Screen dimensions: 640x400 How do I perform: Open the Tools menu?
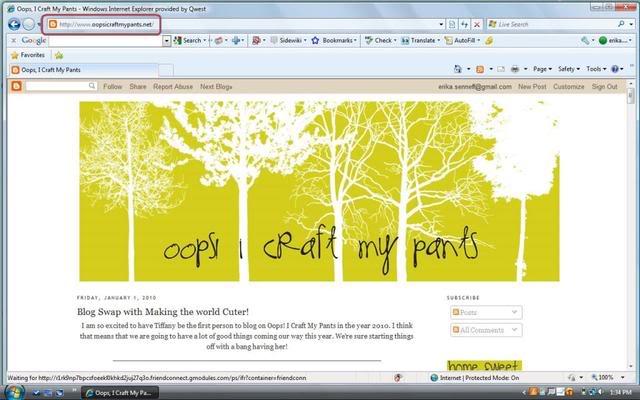[596, 69]
